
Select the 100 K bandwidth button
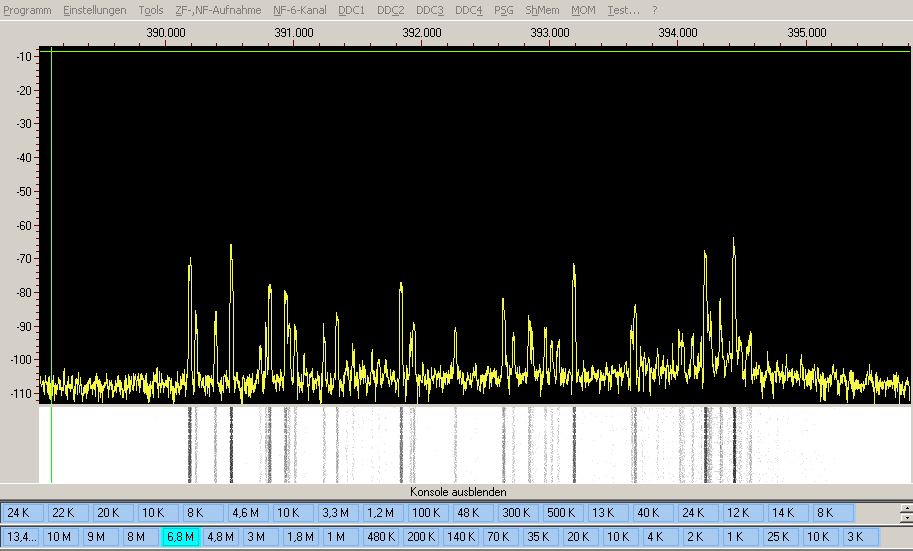tap(430, 513)
